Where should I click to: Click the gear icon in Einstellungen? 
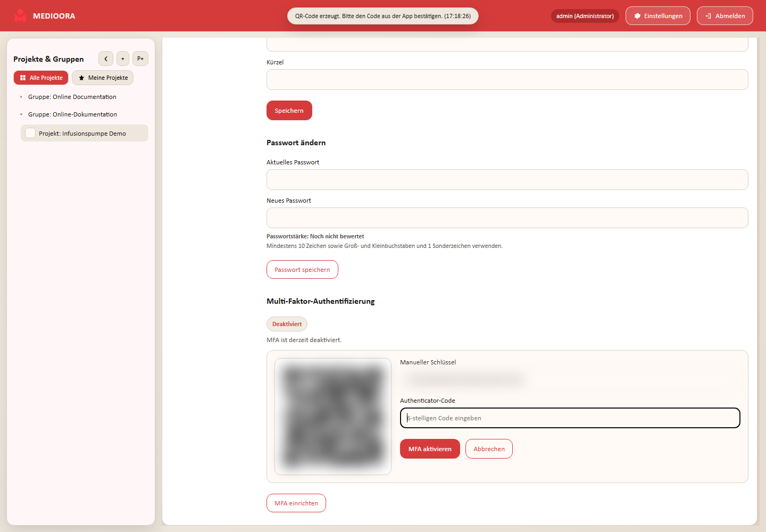point(637,16)
